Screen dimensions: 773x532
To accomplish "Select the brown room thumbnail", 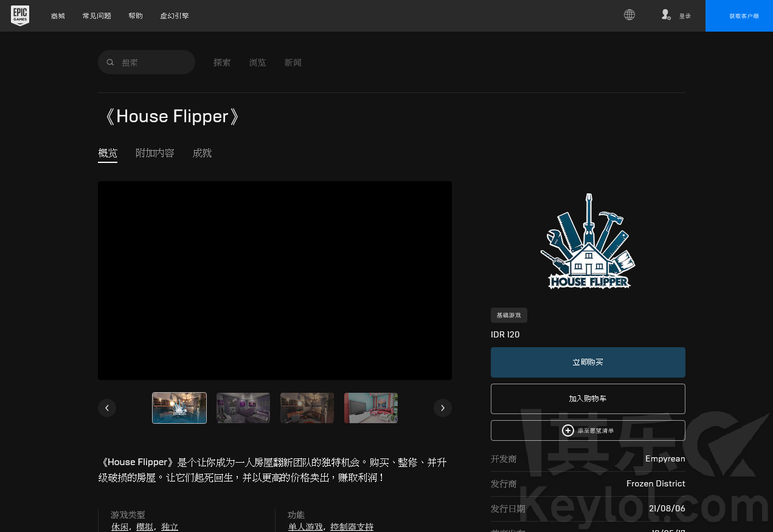I will [307, 408].
